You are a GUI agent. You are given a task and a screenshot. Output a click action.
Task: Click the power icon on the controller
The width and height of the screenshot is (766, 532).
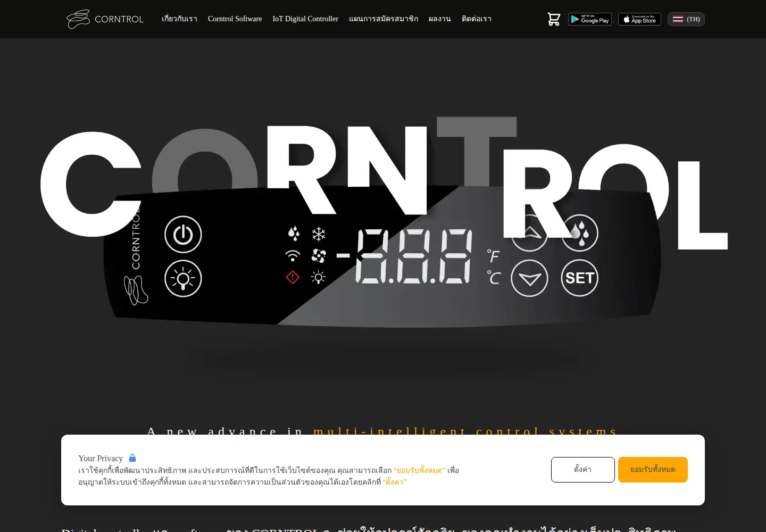183,234
